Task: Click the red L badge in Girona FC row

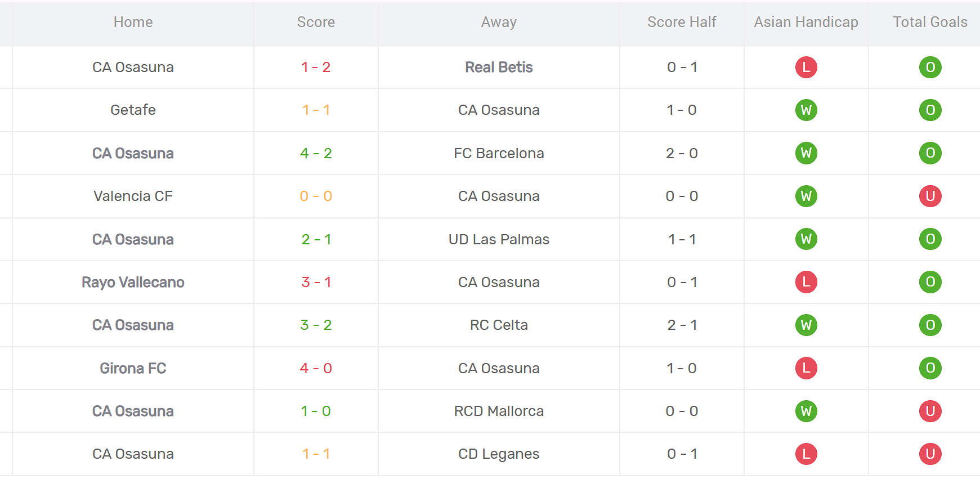Action: point(806,368)
